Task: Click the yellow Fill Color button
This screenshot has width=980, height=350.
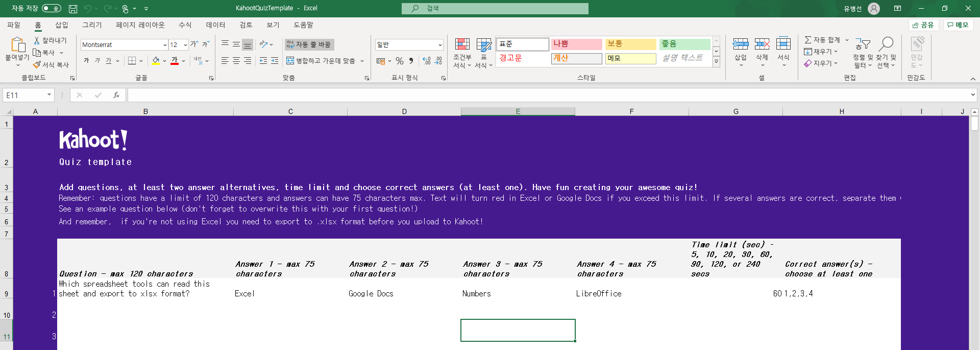Action: (x=156, y=61)
